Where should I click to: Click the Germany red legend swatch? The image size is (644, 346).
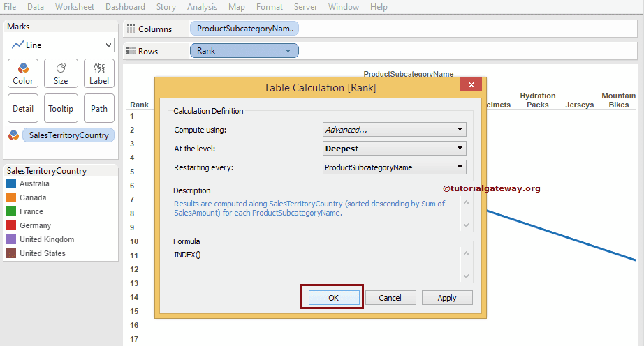tap(11, 225)
